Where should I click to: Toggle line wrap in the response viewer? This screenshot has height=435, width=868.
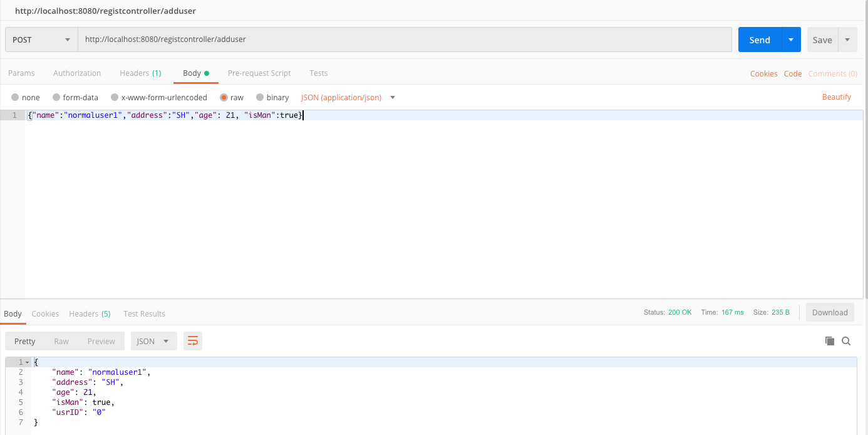[193, 341]
